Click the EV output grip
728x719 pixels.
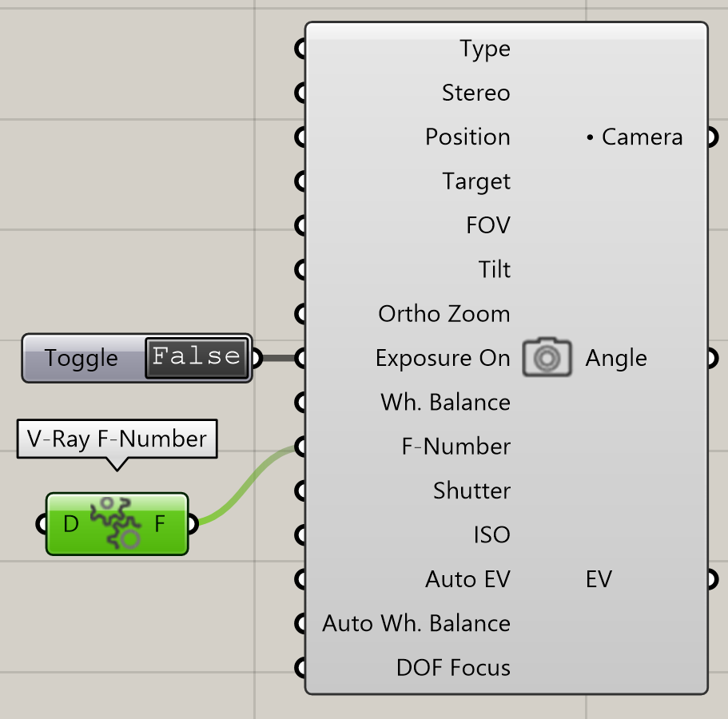[x=713, y=579]
